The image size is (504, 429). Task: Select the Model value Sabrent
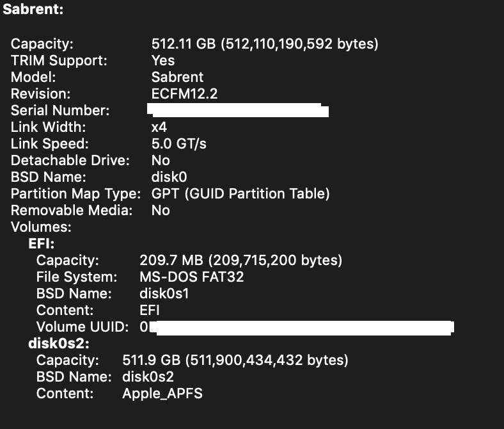pos(177,77)
